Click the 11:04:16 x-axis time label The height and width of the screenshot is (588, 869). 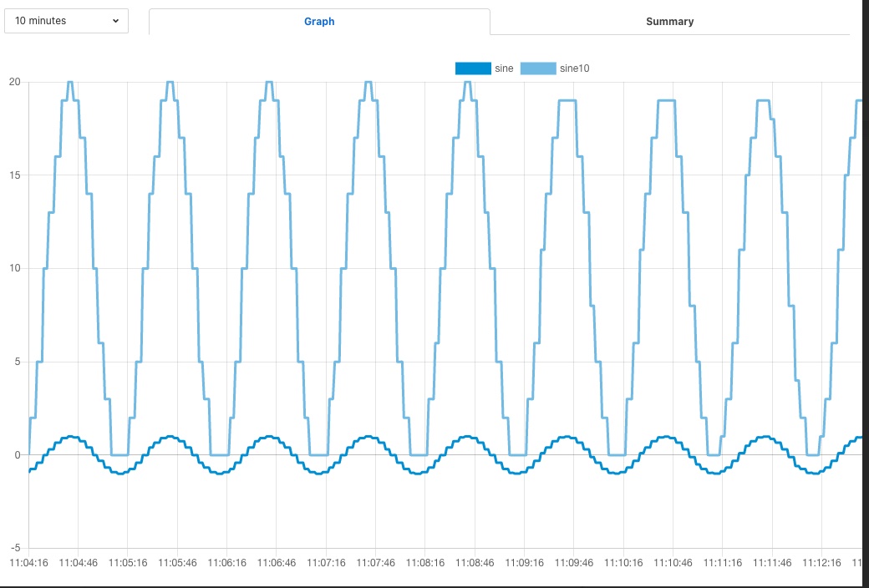(x=29, y=563)
